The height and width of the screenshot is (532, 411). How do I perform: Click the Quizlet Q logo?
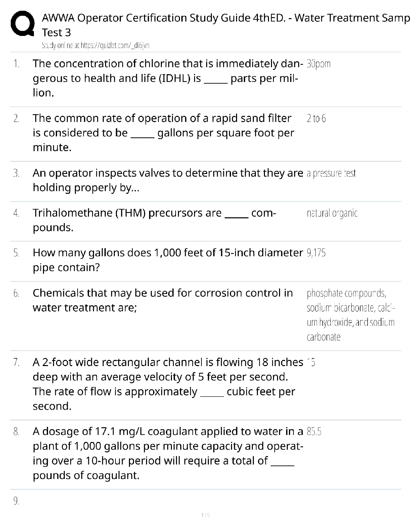coord(22,25)
